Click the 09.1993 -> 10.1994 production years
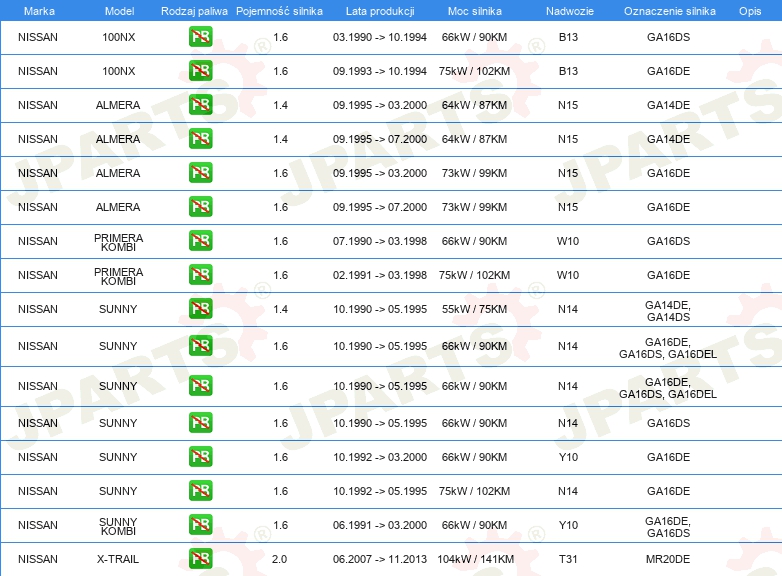 point(380,71)
